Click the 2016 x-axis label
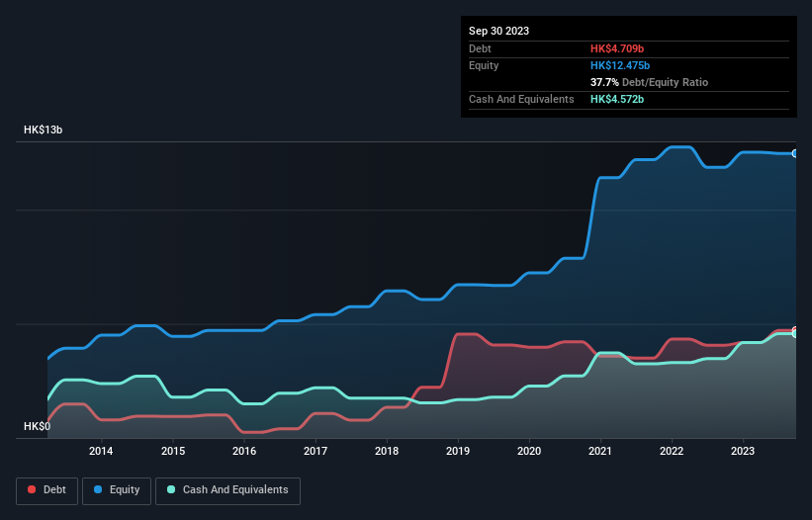Screen dimensions: 812x520 click(x=244, y=451)
